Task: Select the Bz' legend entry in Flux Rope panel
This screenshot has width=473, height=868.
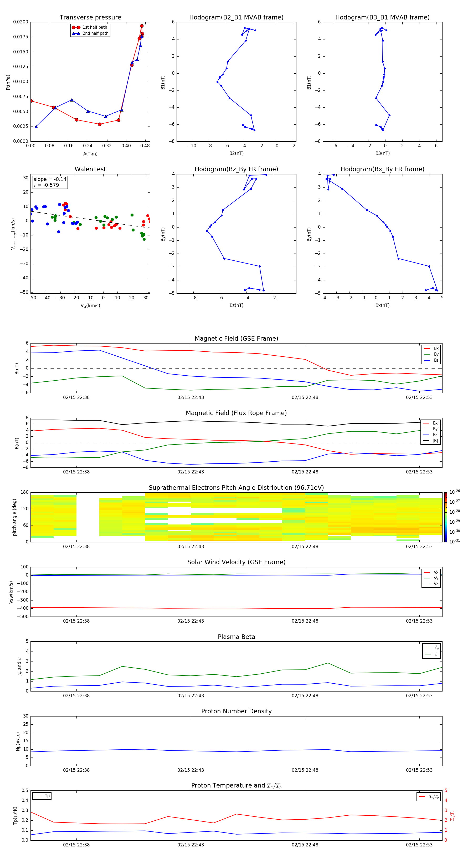Action: pyautogui.click(x=431, y=435)
